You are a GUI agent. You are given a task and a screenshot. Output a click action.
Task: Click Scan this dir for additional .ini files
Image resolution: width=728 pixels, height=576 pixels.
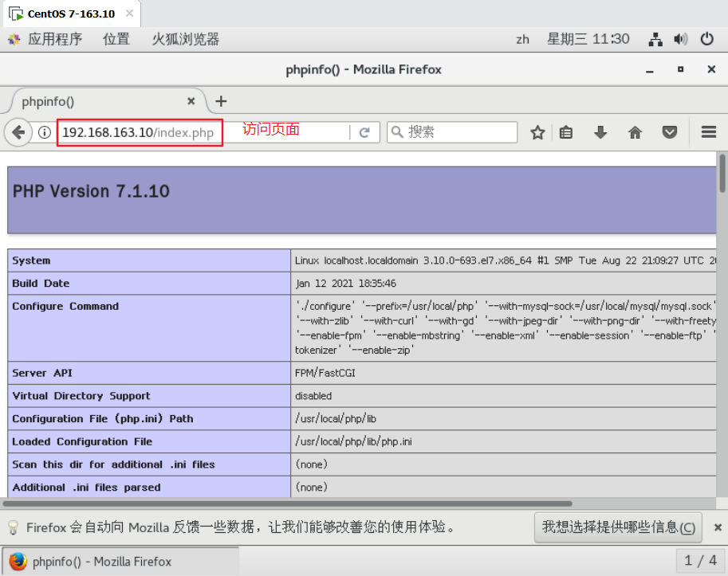(x=114, y=464)
